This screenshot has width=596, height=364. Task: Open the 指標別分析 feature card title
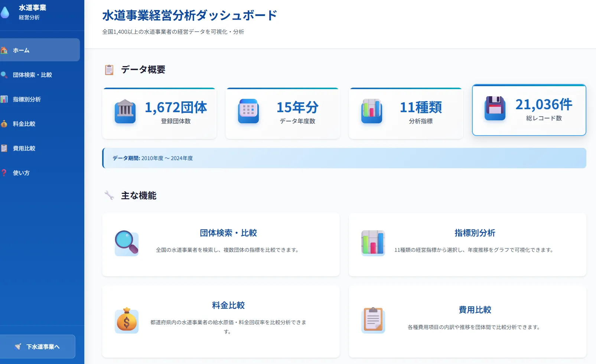475,233
